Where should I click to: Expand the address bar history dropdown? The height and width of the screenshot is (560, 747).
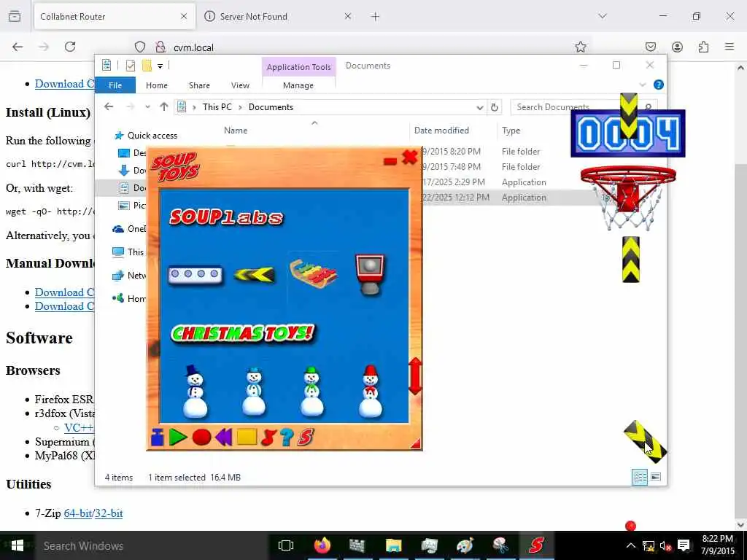point(480,107)
